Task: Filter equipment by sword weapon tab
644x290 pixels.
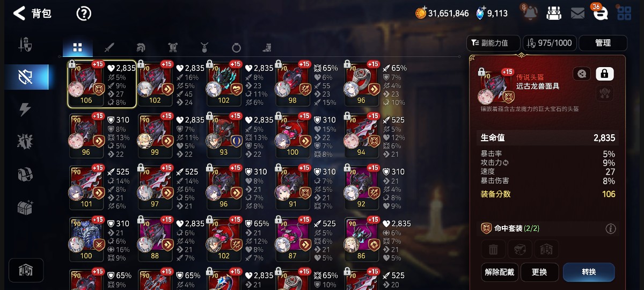Action: [109, 47]
